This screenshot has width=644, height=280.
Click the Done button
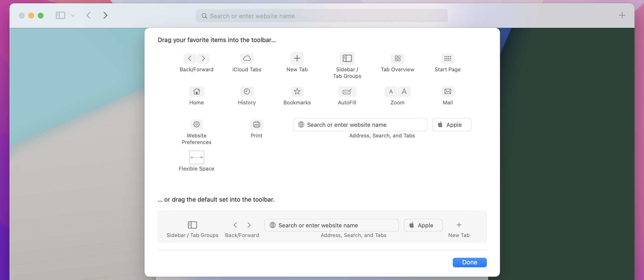[470, 262]
